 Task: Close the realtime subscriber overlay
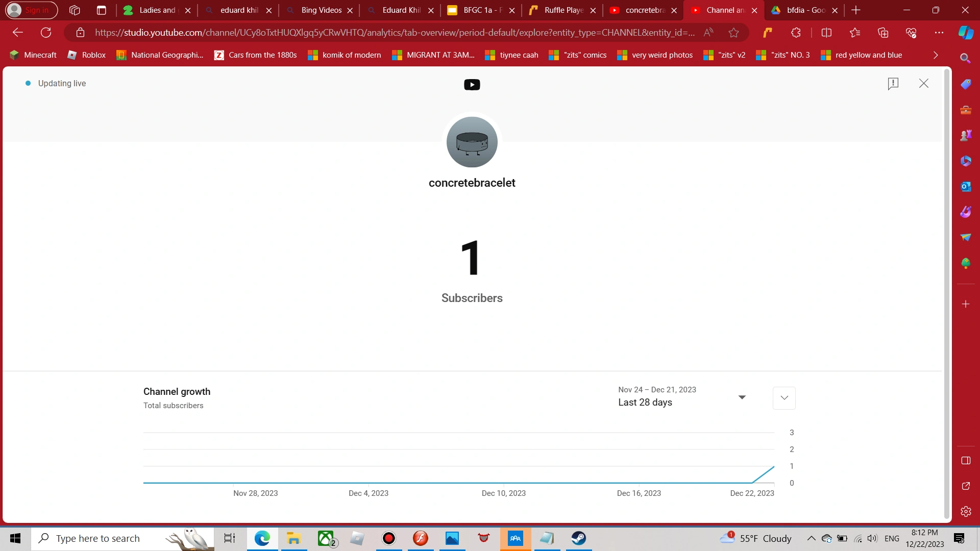[x=923, y=84]
